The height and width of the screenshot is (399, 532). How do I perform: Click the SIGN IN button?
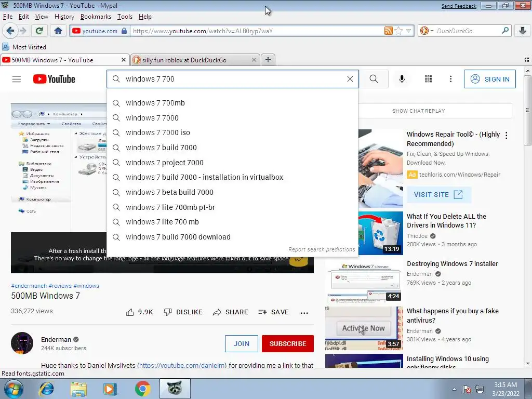pos(489,79)
